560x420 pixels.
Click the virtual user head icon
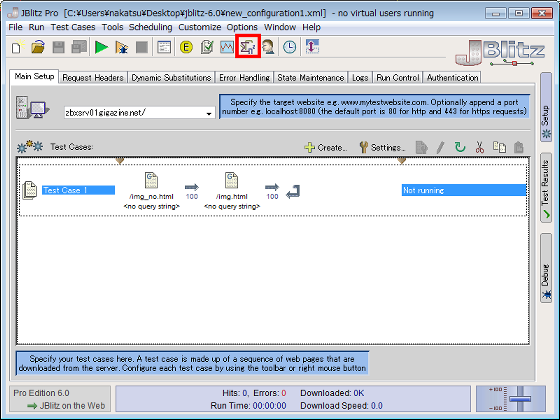pyautogui.click(x=268, y=47)
